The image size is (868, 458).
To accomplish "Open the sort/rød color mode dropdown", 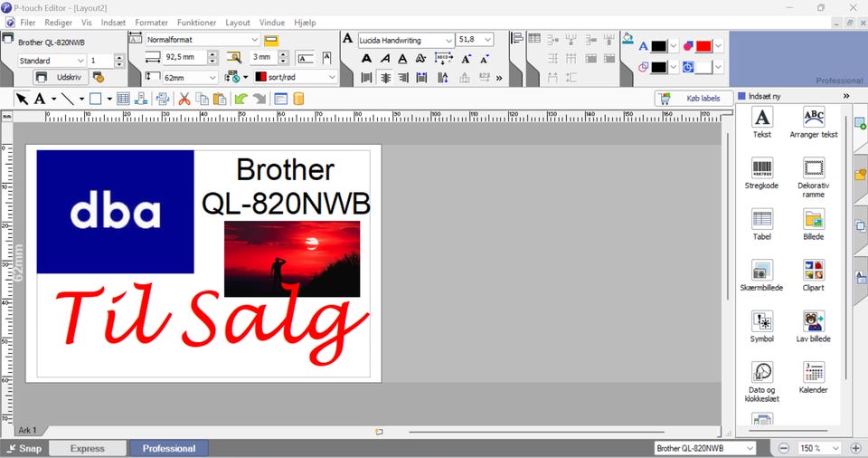I will [x=332, y=77].
